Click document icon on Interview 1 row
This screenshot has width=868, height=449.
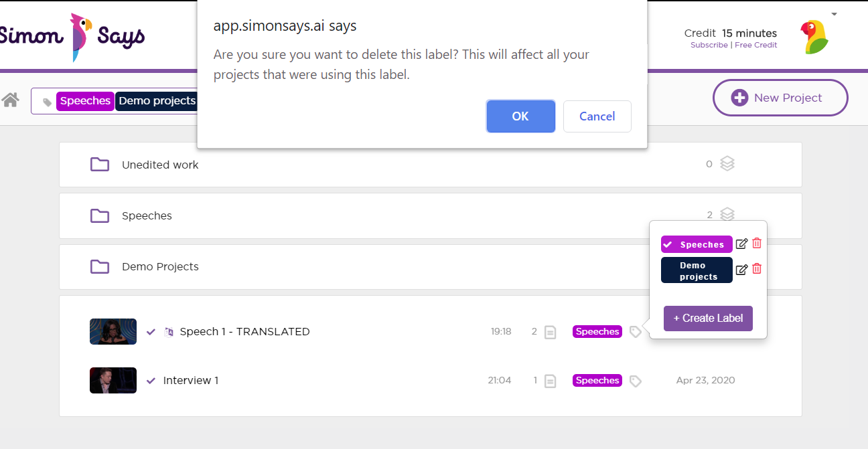tap(550, 381)
